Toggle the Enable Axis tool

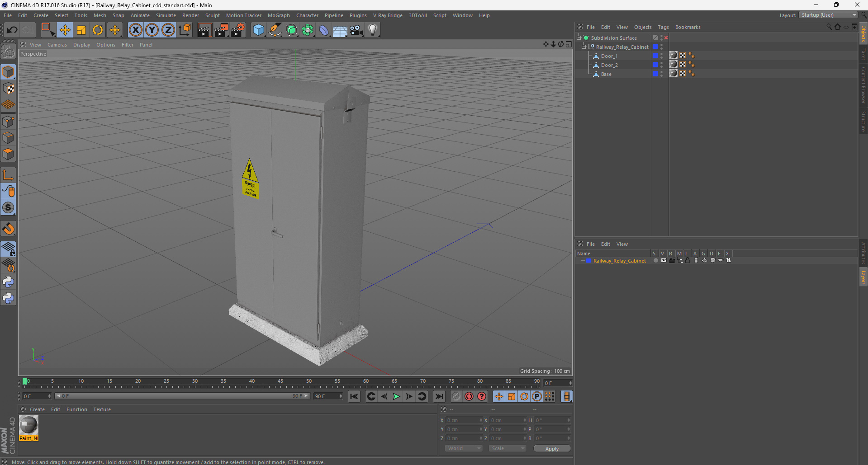click(x=8, y=175)
